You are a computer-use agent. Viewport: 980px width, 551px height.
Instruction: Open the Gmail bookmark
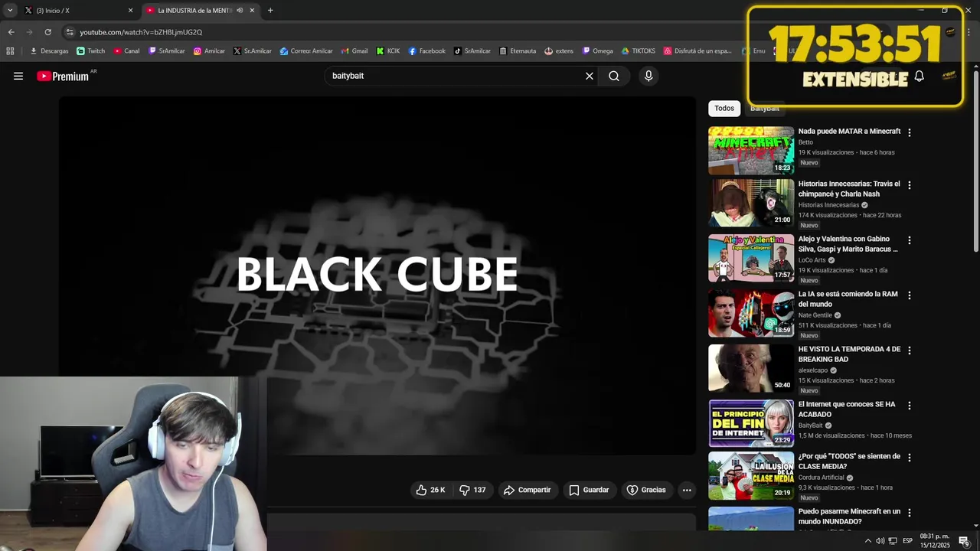[x=354, y=51]
